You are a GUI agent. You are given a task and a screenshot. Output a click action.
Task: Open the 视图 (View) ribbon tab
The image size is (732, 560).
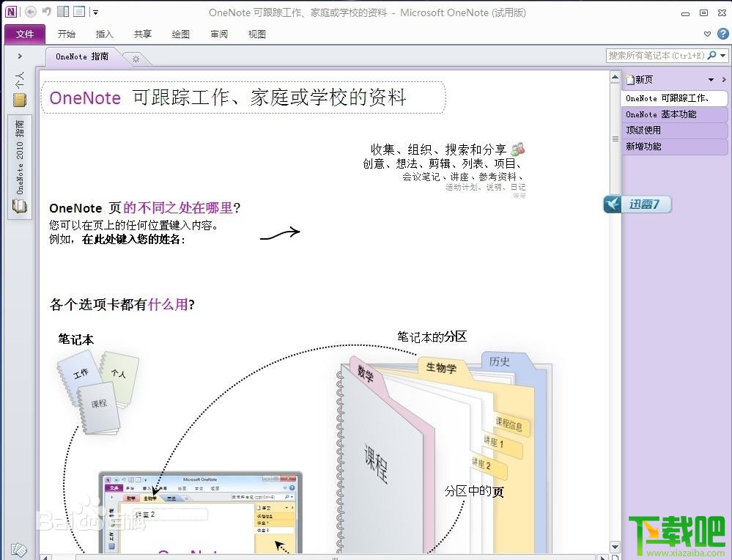(256, 34)
